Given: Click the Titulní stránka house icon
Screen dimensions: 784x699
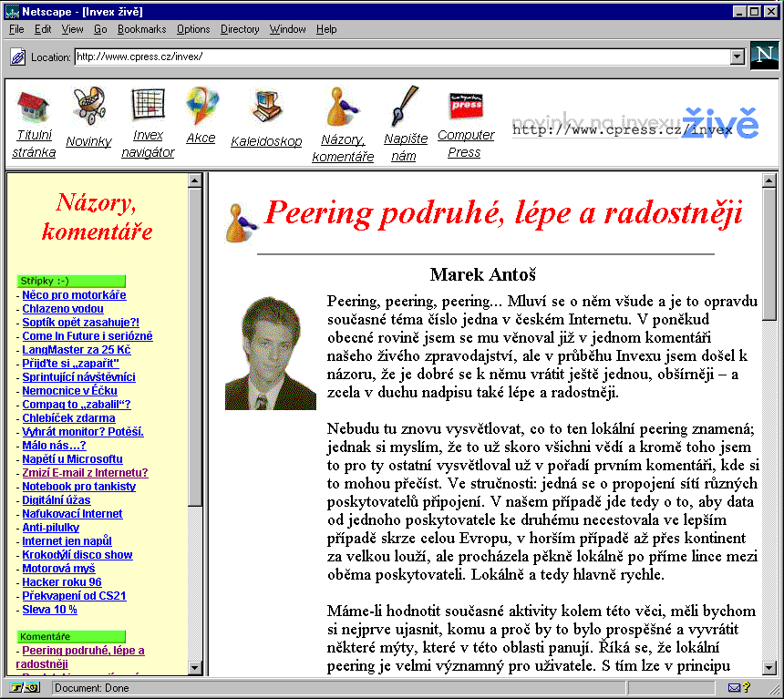Looking at the screenshot, I should tap(34, 106).
